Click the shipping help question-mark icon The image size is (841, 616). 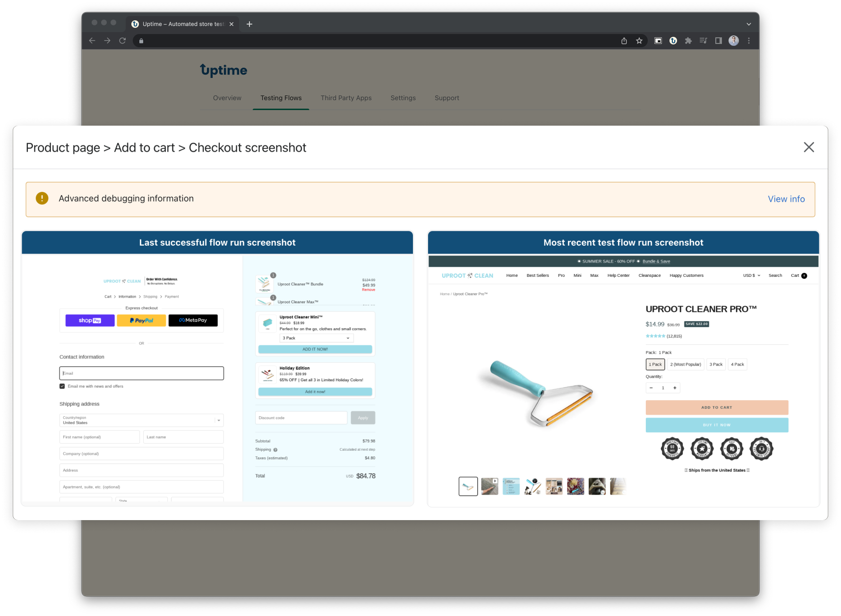(275, 450)
